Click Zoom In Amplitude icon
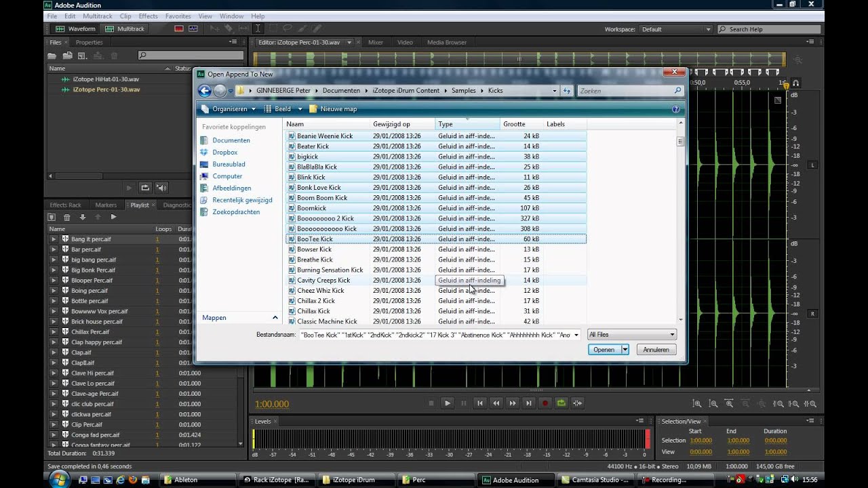 [x=696, y=403]
